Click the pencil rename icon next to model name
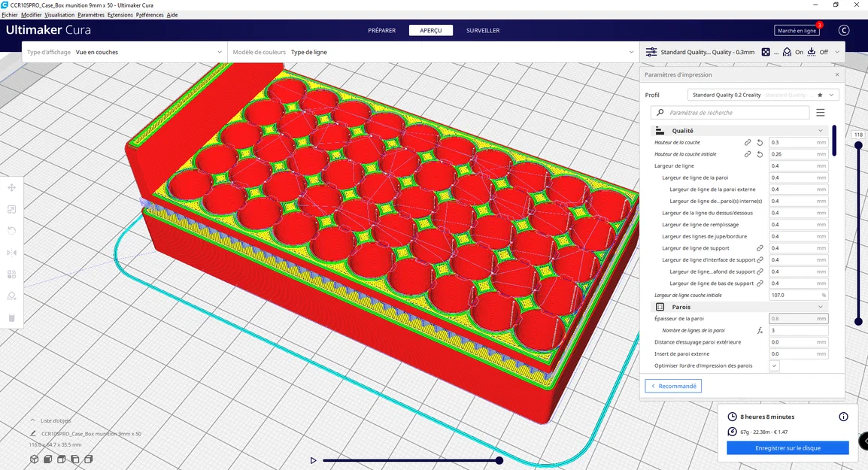Image resolution: width=868 pixels, height=470 pixels. (33, 433)
